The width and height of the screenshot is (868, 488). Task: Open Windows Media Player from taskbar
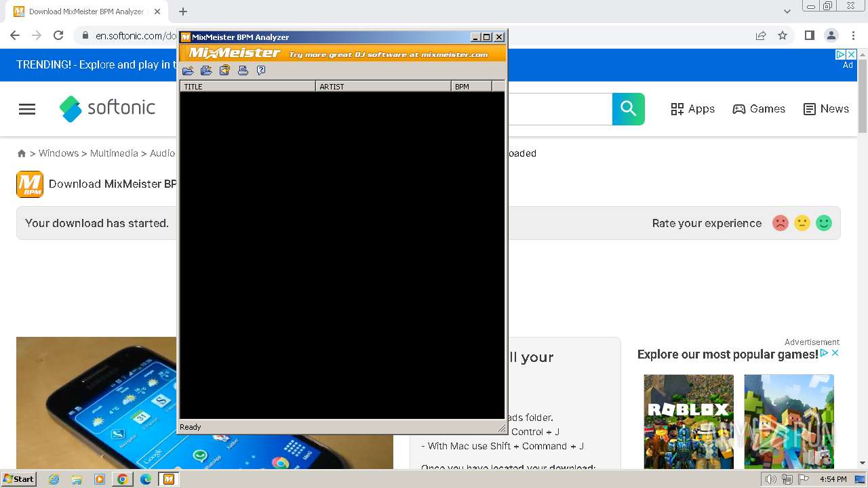tap(100, 479)
